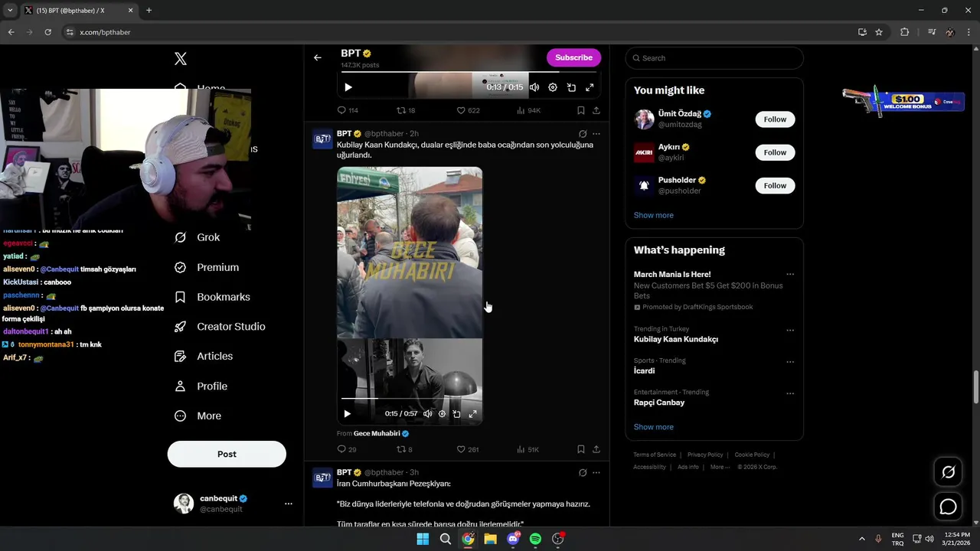Click the white Post button
Image resolution: width=980 pixels, height=551 pixels.
pos(227,454)
